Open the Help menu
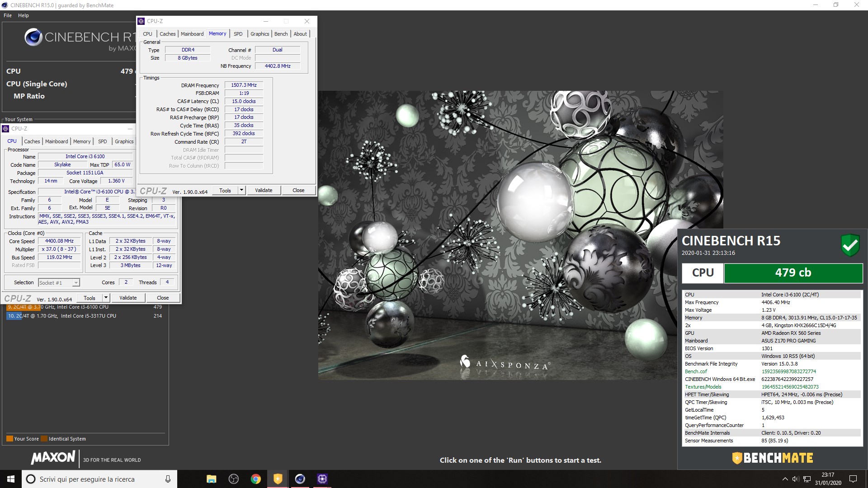This screenshot has height=488, width=868. pos(24,15)
